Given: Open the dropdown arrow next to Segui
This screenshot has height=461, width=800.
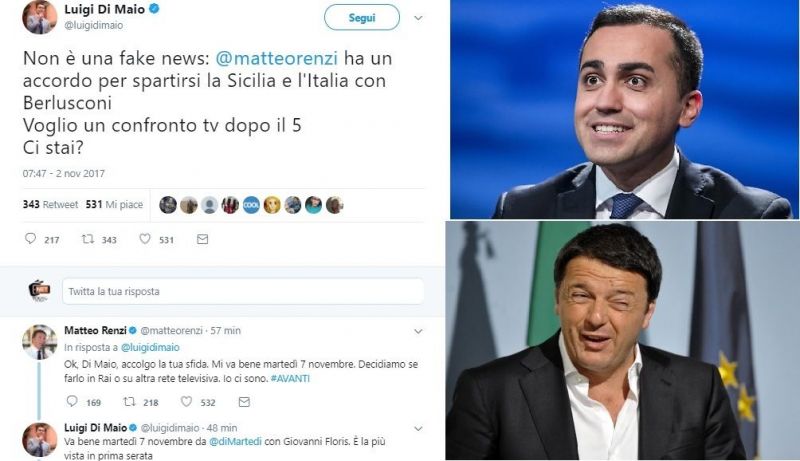Looking at the screenshot, I should pos(418,18).
